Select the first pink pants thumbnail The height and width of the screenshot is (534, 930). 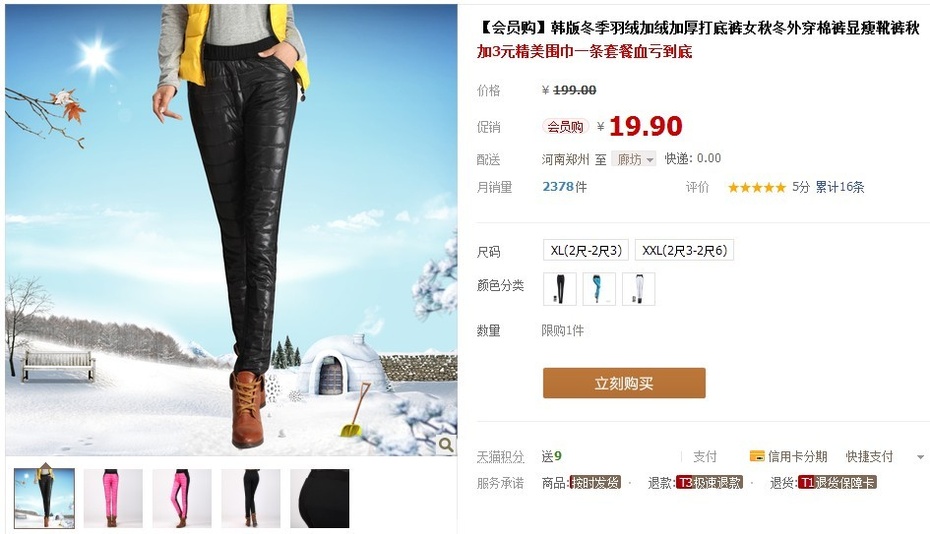pyautogui.click(x=113, y=498)
